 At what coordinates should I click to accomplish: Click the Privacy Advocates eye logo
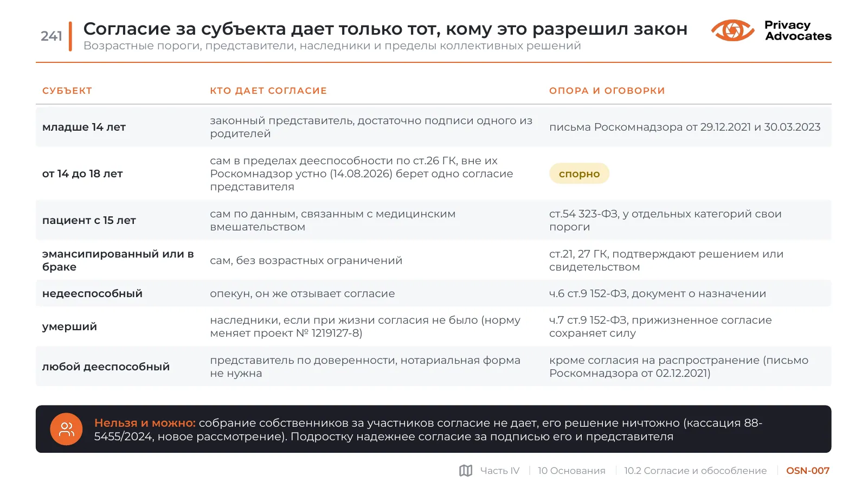[732, 30]
